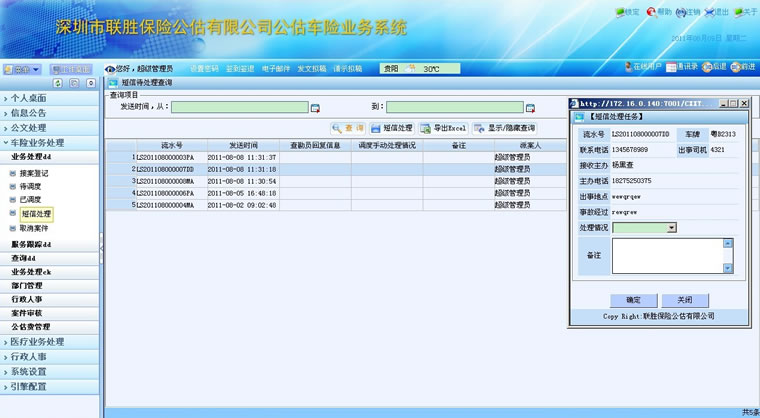Select 接案登记 in sidebar tree

pos(34,173)
